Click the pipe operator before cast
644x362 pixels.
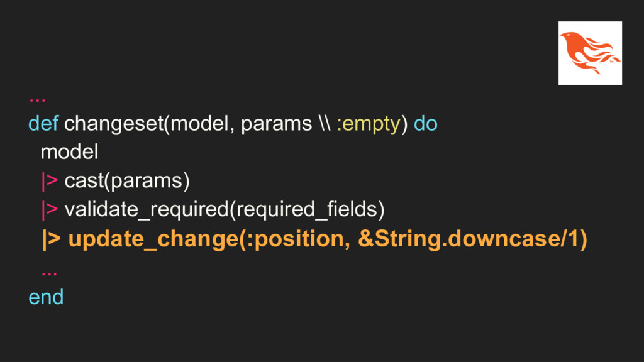49,182
